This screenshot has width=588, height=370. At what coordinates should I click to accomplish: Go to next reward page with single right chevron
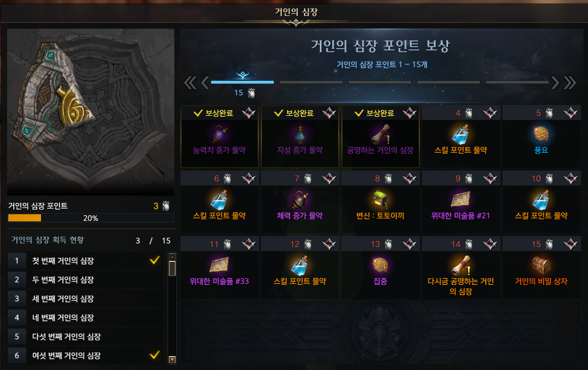click(555, 83)
